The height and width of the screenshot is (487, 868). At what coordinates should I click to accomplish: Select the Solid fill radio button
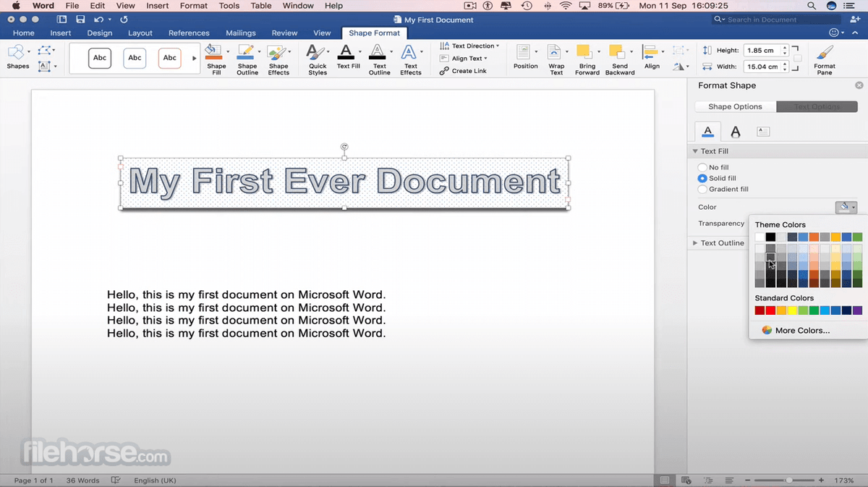click(x=702, y=178)
